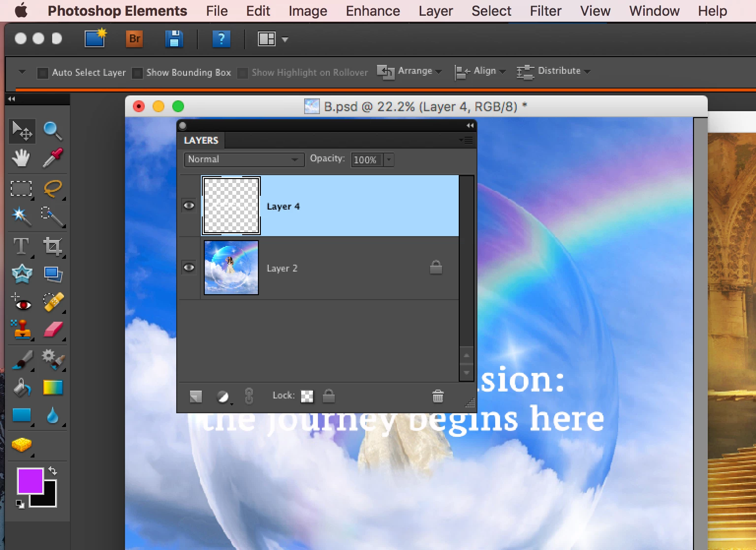
Task: Click the link layers chain icon
Action: [x=249, y=396]
